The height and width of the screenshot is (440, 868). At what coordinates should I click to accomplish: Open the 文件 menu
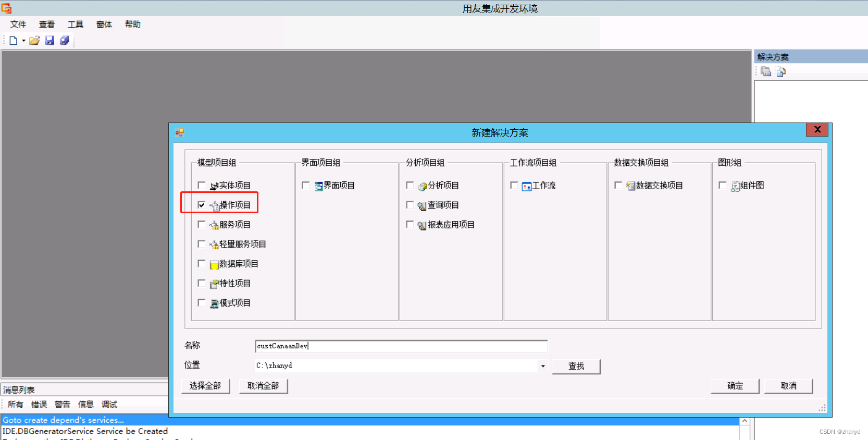(18, 25)
